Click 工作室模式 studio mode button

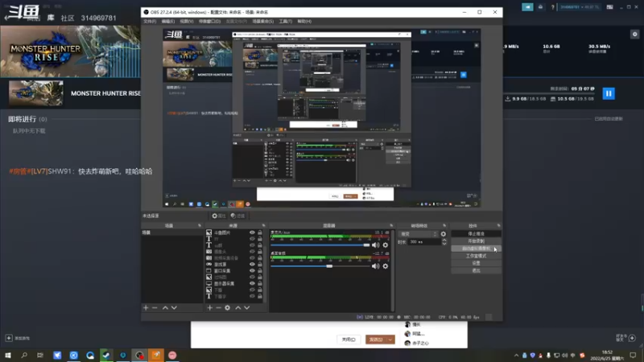point(476,256)
